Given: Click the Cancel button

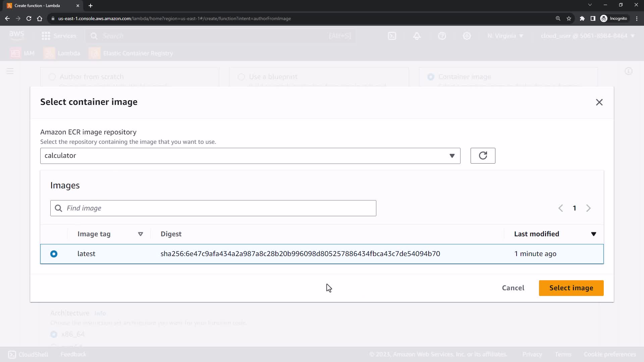Looking at the screenshot, I should tap(513, 288).
